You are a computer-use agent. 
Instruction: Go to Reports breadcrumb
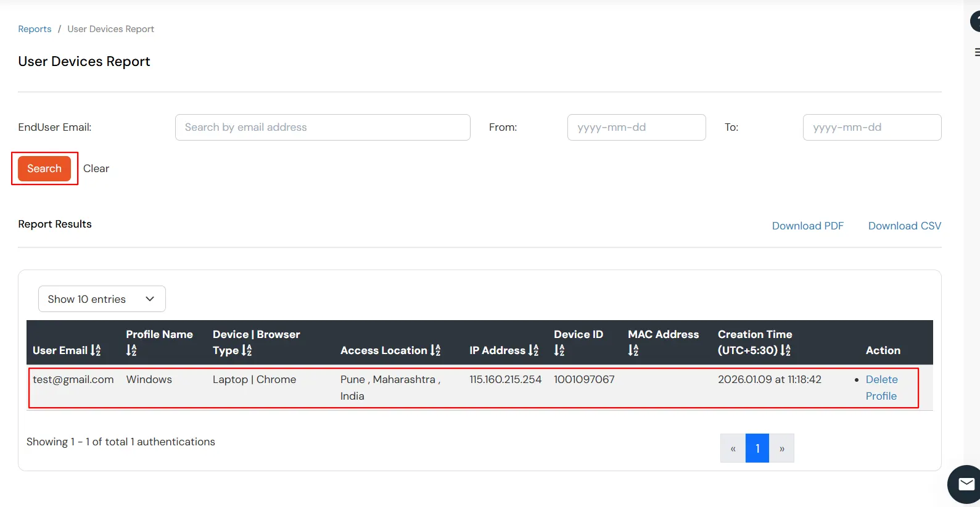point(35,29)
